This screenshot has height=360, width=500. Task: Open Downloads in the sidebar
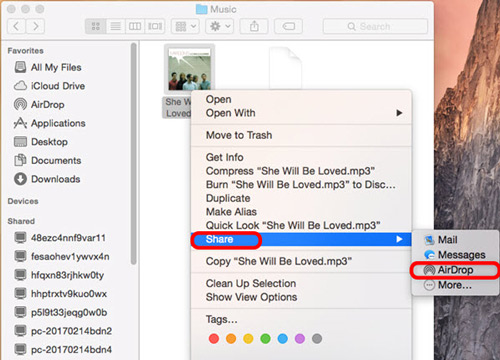47,179
